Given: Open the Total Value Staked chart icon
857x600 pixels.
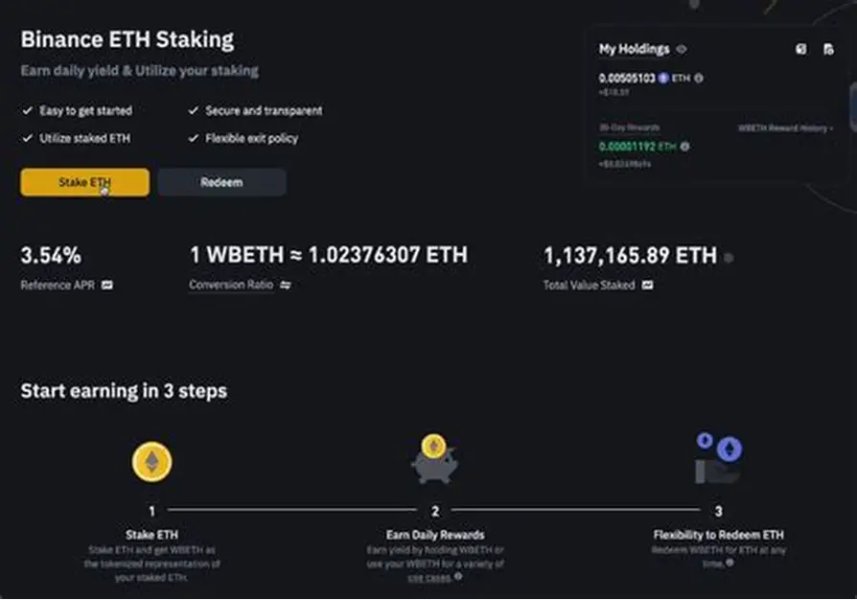Looking at the screenshot, I should coord(648,285).
